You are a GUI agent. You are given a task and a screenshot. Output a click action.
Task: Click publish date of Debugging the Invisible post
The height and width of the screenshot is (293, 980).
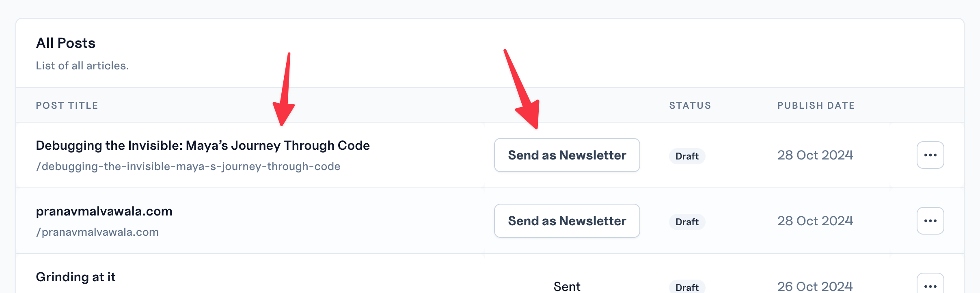click(x=815, y=155)
